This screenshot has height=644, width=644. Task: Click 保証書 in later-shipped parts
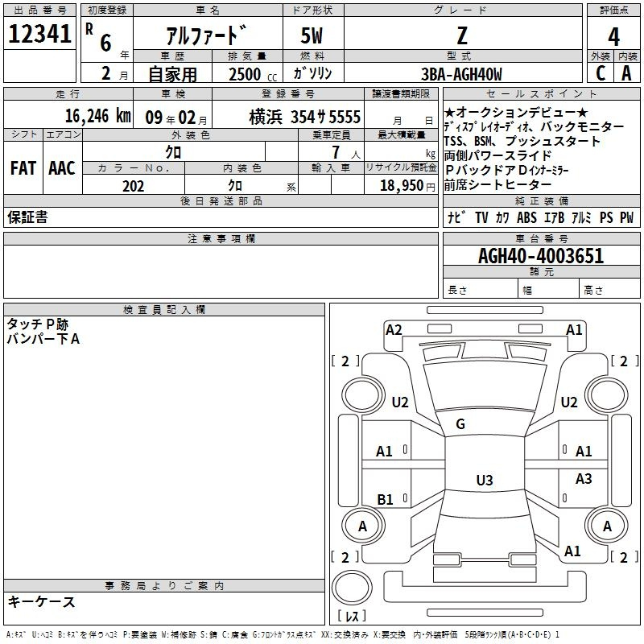click(x=27, y=217)
